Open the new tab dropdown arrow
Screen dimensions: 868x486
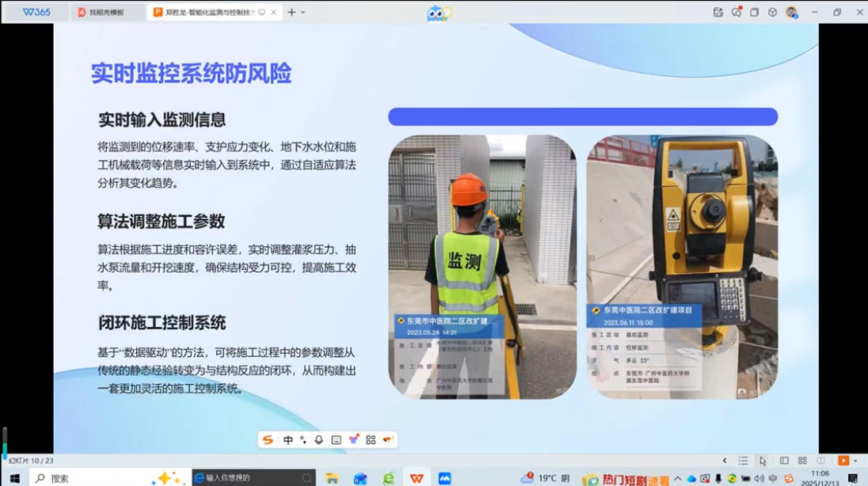303,12
